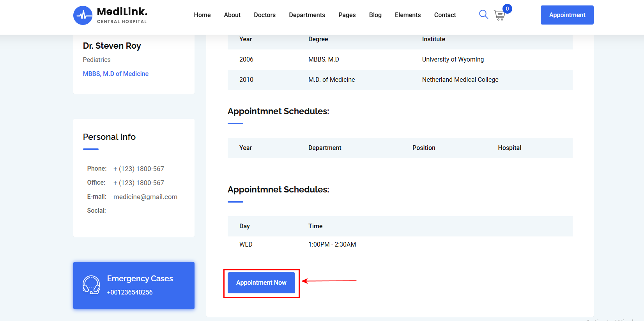Viewport: 644px width, 321px height.
Task: Click the Appointment button in header
Action: pyautogui.click(x=567, y=15)
